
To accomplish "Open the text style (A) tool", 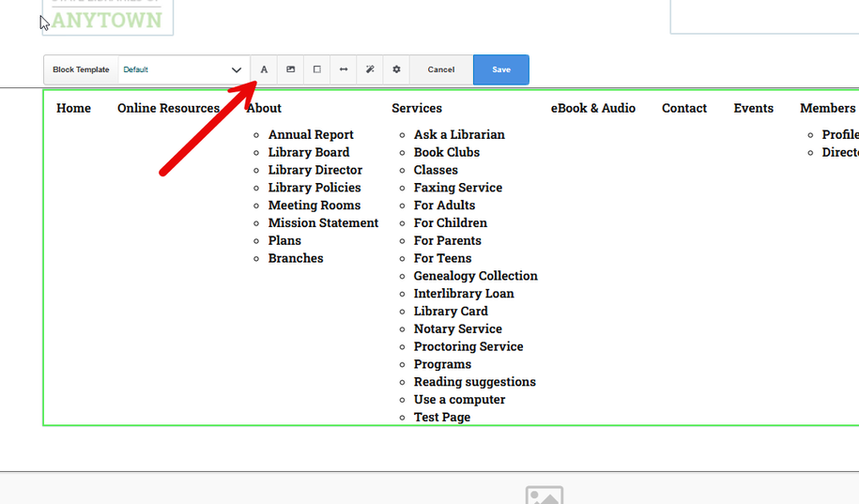I will (264, 69).
